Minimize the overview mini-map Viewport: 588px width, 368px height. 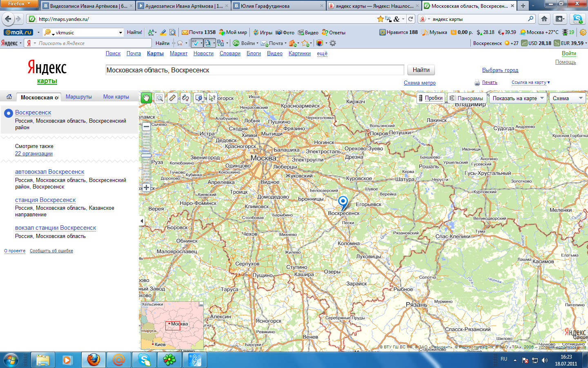coord(201,304)
